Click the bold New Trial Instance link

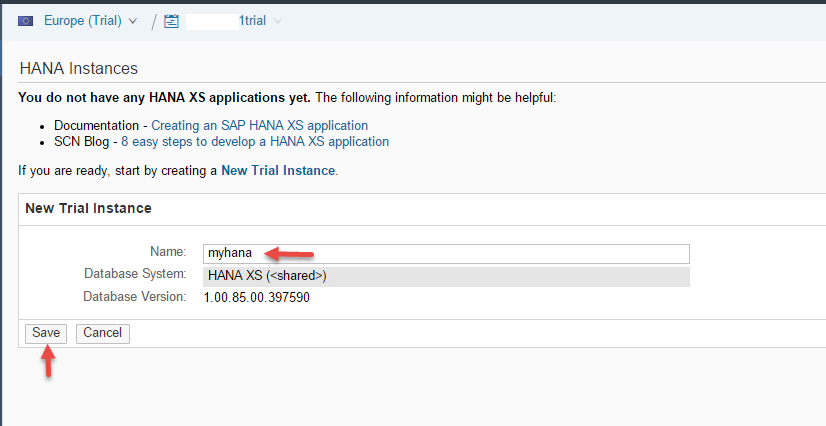pyautogui.click(x=278, y=171)
